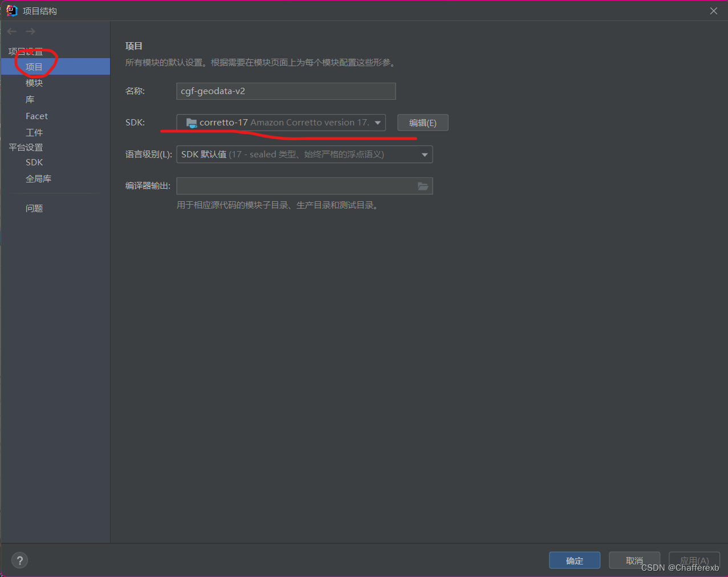The height and width of the screenshot is (577, 728).
Task: Click the 编辑(E) button
Action: point(422,122)
